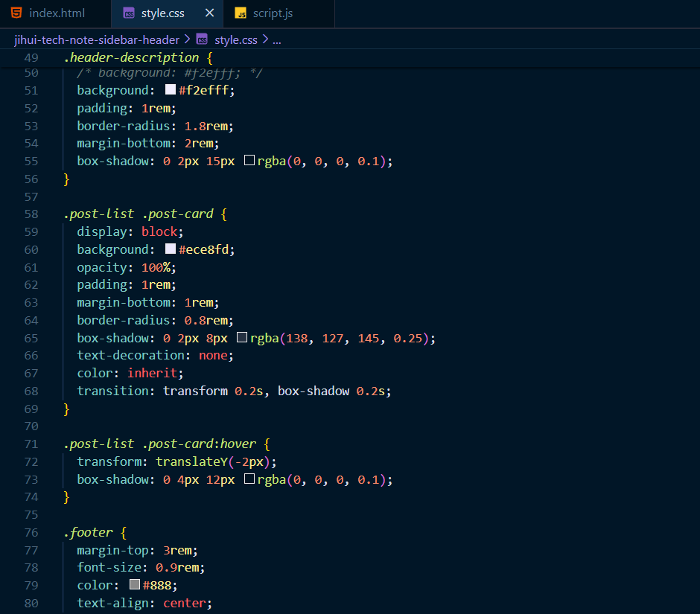This screenshot has width=700, height=614.
Task: Click the 'color: inherit' declaration
Action: click(130, 373)
